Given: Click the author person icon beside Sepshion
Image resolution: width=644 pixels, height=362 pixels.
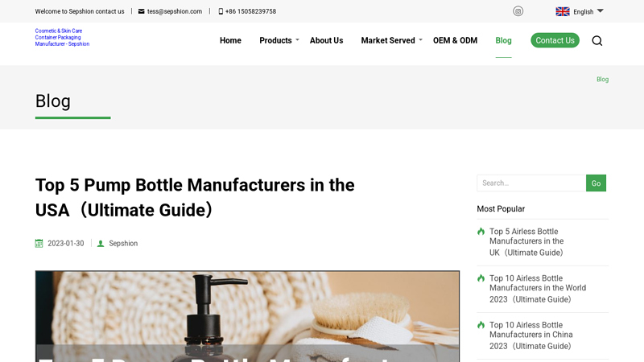Looking at the screenshot, I should coord(101,244).
